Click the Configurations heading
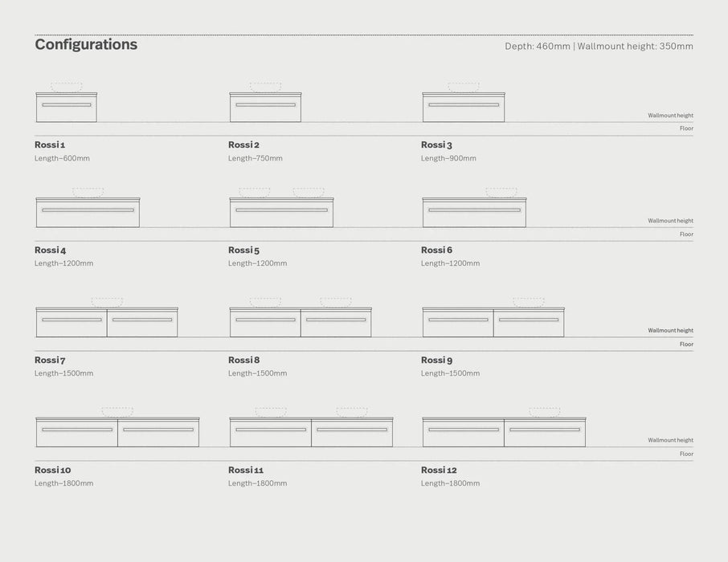This screenshot has width=728, height=562. (86, 45)
